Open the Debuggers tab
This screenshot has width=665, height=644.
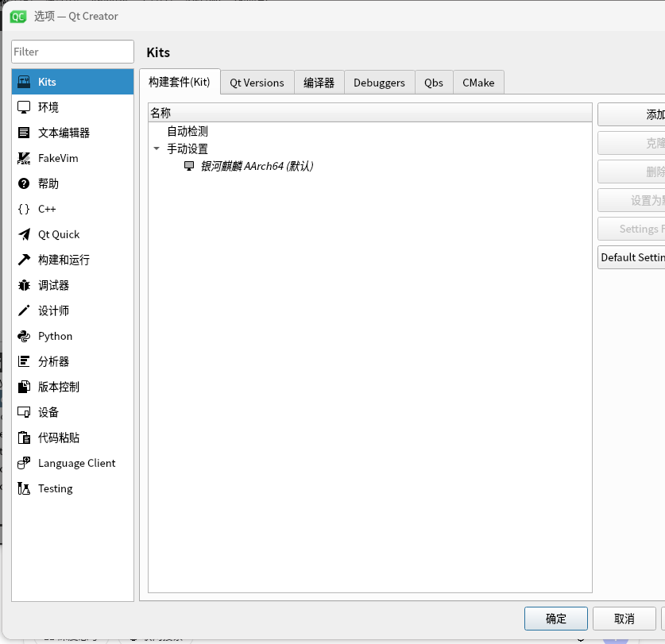(x=379, y=83)
